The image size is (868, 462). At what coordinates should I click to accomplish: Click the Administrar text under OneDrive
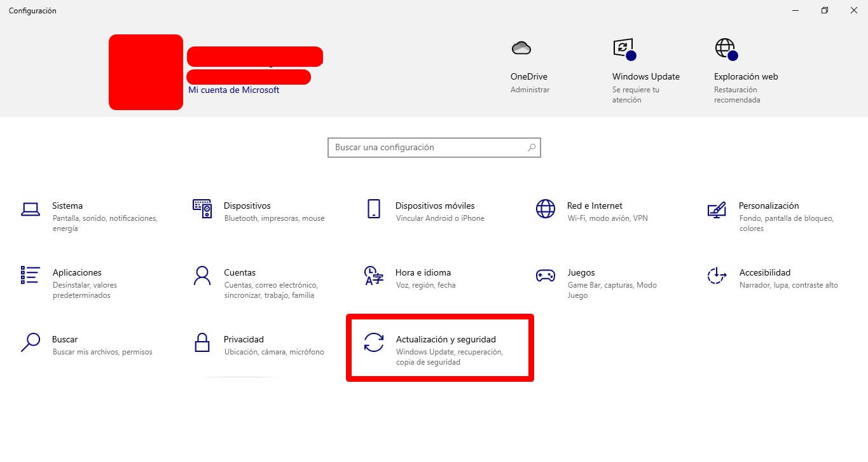click(530, 90)
